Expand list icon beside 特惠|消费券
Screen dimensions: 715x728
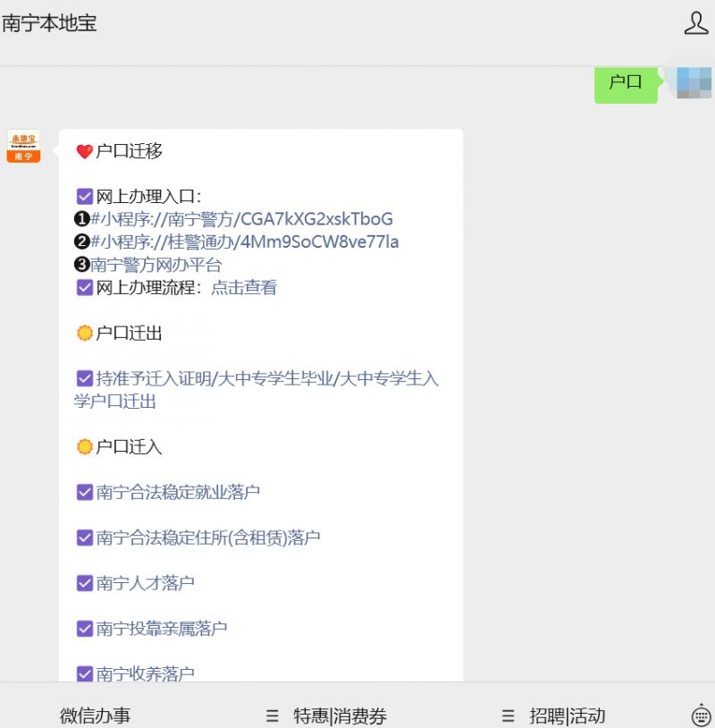coord(273,715)
